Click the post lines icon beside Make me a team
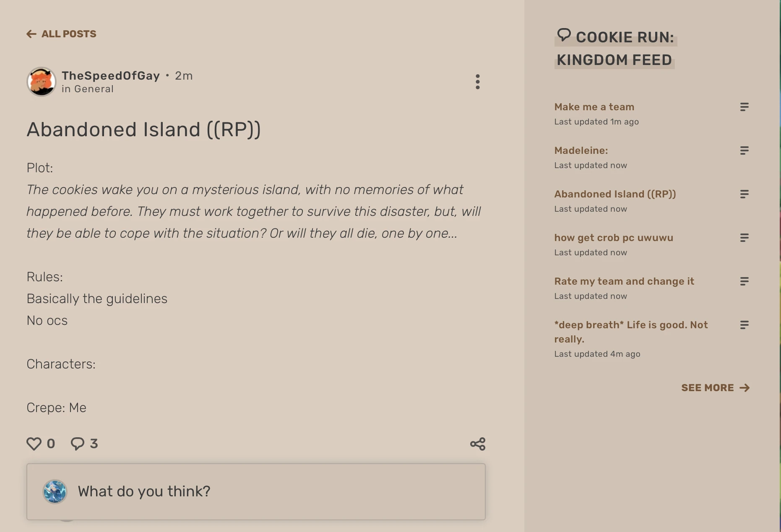 pos(744,107)
